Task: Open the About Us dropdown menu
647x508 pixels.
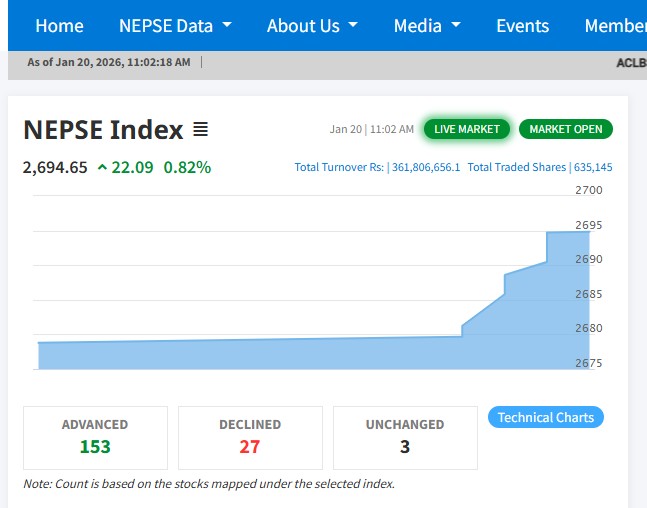Action: point(312,26)
